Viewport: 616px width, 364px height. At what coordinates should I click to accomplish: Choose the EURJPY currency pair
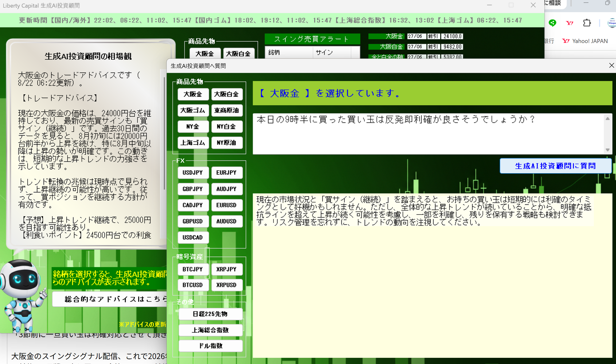pos(226,173)
